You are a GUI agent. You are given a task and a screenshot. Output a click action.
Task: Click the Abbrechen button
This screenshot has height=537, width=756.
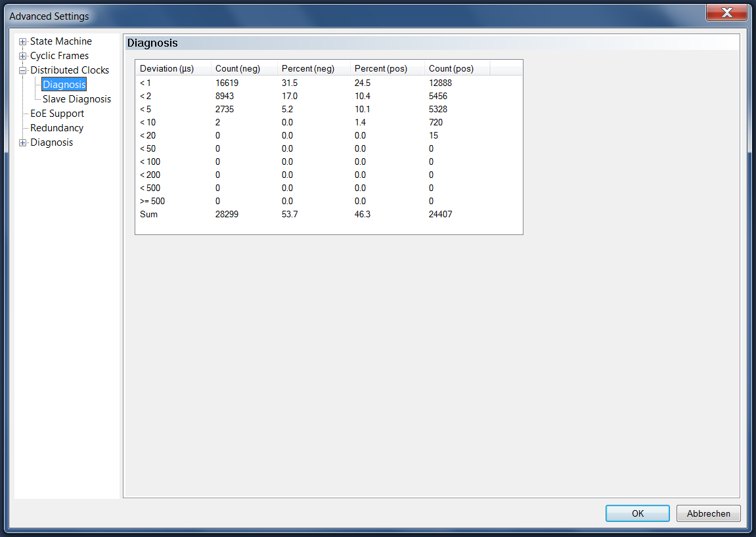(x=708, y=513)
